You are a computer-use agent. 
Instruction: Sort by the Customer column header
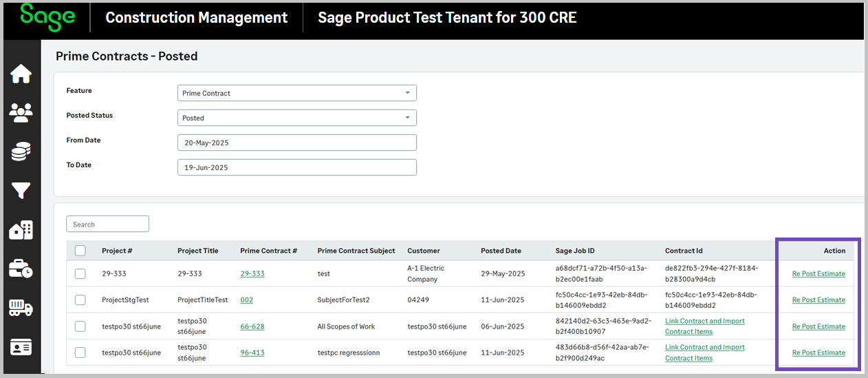(x=424, y=251)
